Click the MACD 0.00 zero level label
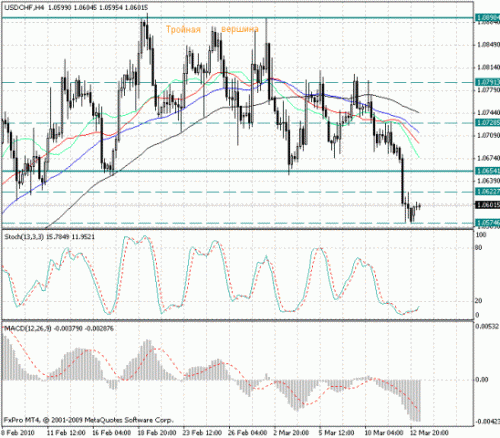The height and width of the screenshot is (438, 500). (x=481, y=379)
